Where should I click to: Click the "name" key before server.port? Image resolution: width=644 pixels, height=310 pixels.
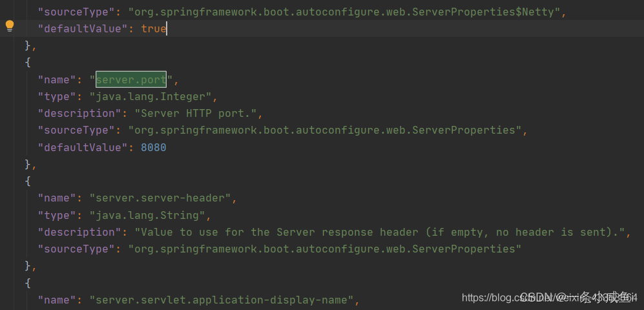pos(57,79)
